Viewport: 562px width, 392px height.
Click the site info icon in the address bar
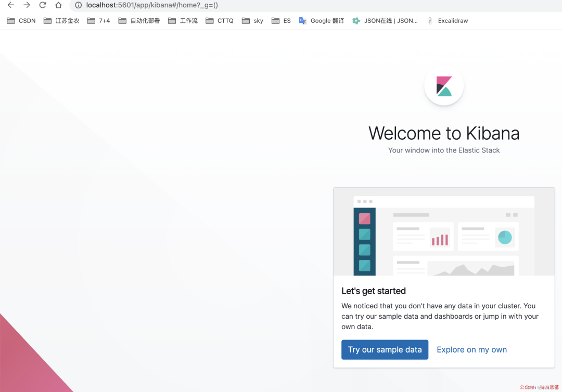pos(78,5)
